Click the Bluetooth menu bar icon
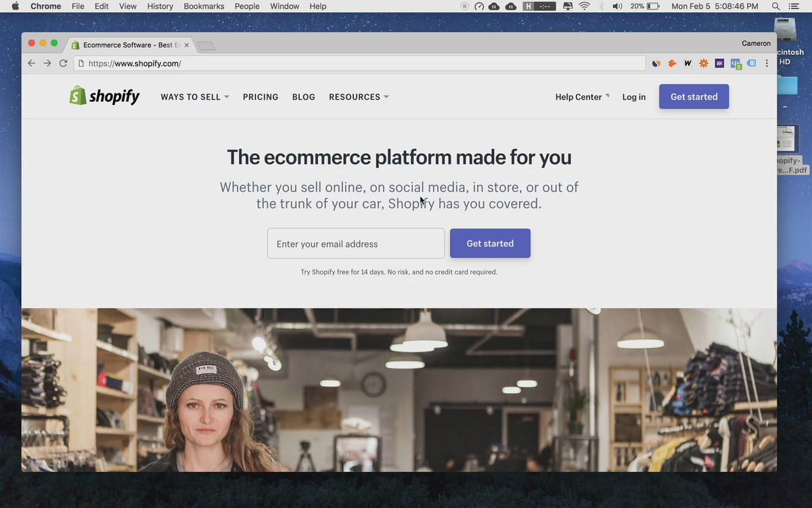812x508 pixels. coord(602,6)
